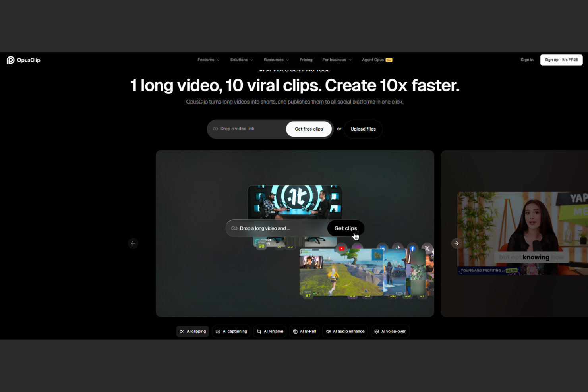Expand the Features dropdown
The image size is (588, 392).
208,60
